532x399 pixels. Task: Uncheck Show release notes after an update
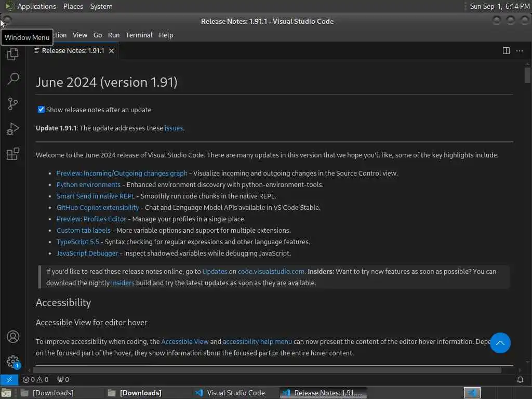point(41,109)
